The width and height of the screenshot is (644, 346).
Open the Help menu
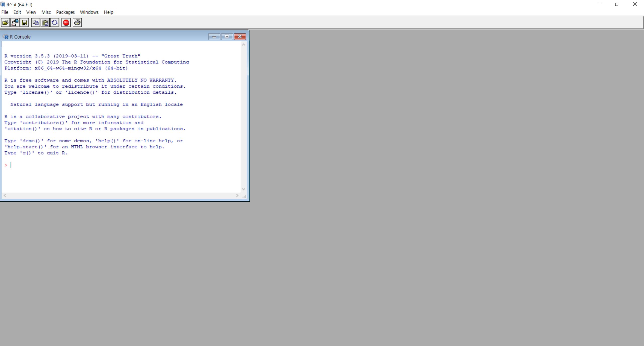click(108, 12)
